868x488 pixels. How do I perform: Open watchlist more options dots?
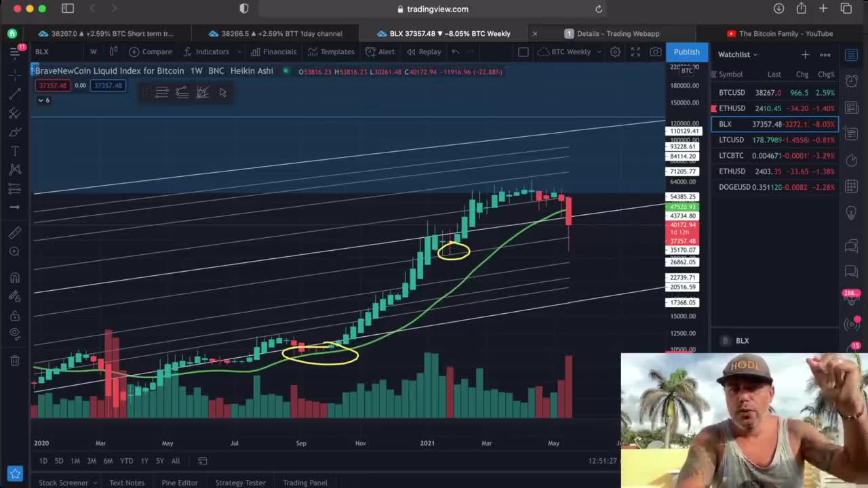point(825,54)
